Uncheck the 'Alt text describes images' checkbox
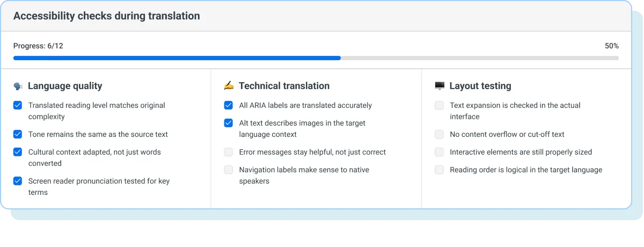This screenshot has width=644, height=247. [229, 123]
